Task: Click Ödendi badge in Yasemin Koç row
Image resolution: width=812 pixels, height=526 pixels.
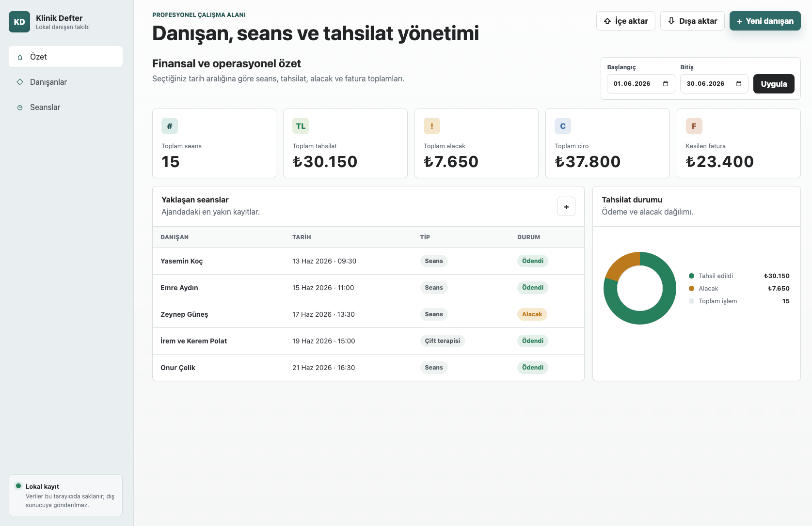Action: [x=532, y=261]
